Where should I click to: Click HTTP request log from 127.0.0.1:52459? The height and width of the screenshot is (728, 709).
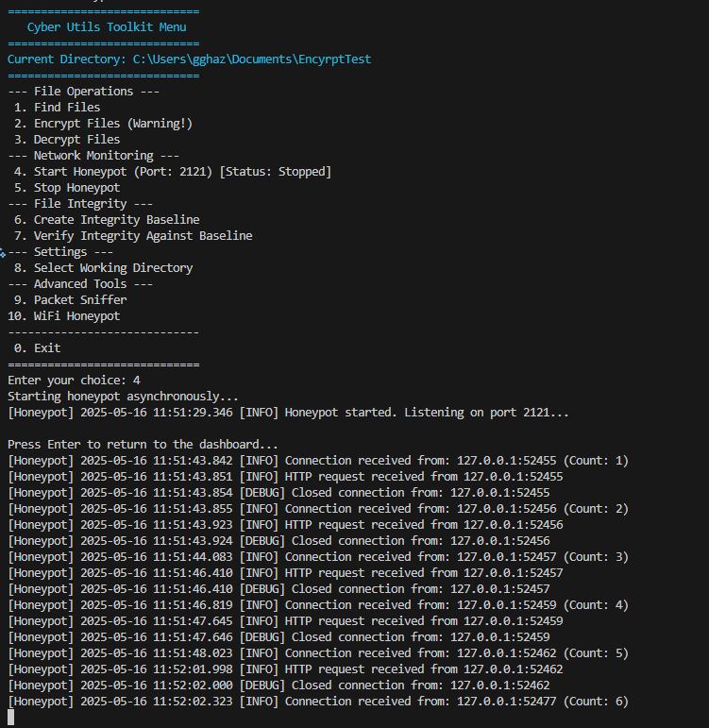tap(285, 621)
